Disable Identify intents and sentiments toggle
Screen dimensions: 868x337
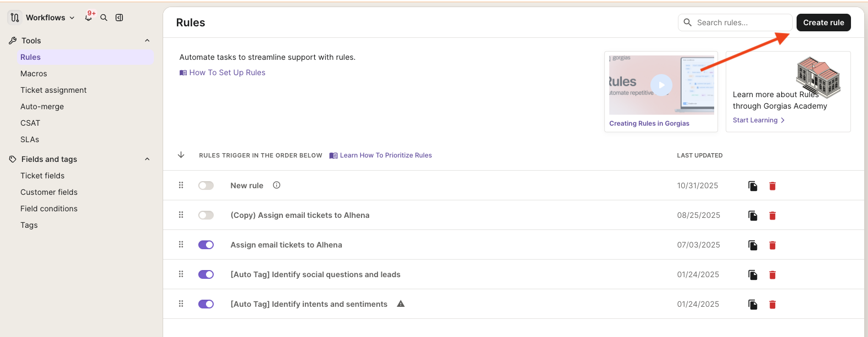(x=206, y=304)
